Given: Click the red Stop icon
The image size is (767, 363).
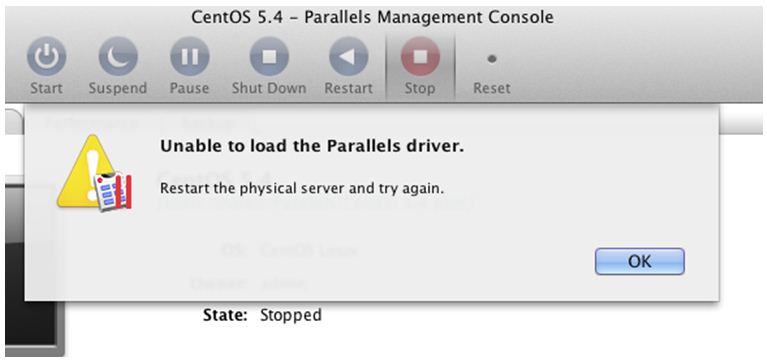Looking at the screenshot, I should click(420, 57).
